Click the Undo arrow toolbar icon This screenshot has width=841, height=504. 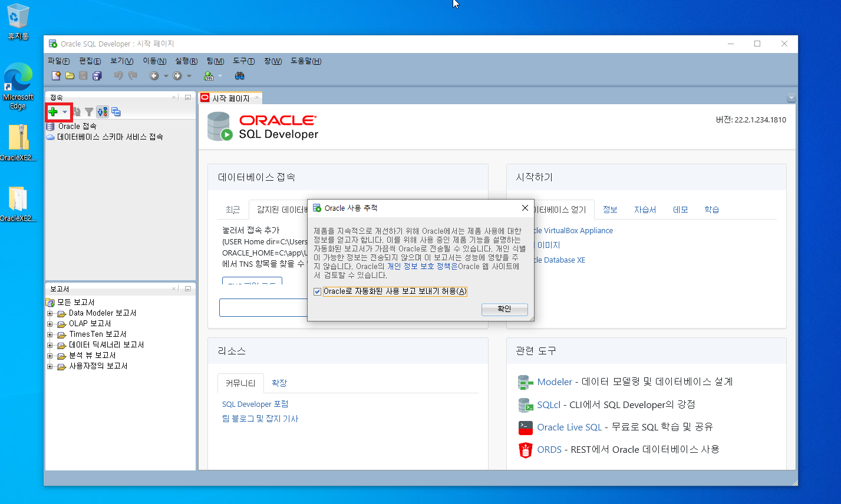tap(118, 76)
